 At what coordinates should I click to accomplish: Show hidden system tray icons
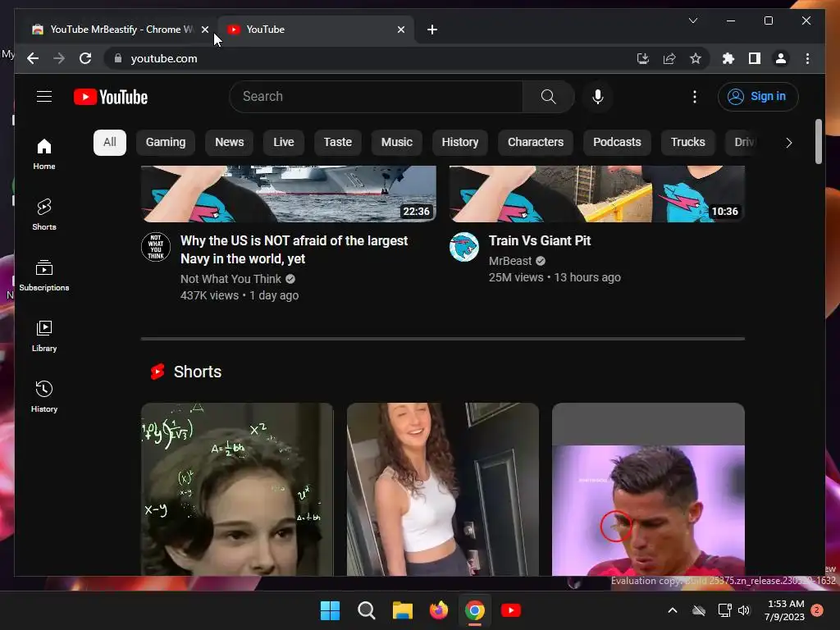coord(673,610)
